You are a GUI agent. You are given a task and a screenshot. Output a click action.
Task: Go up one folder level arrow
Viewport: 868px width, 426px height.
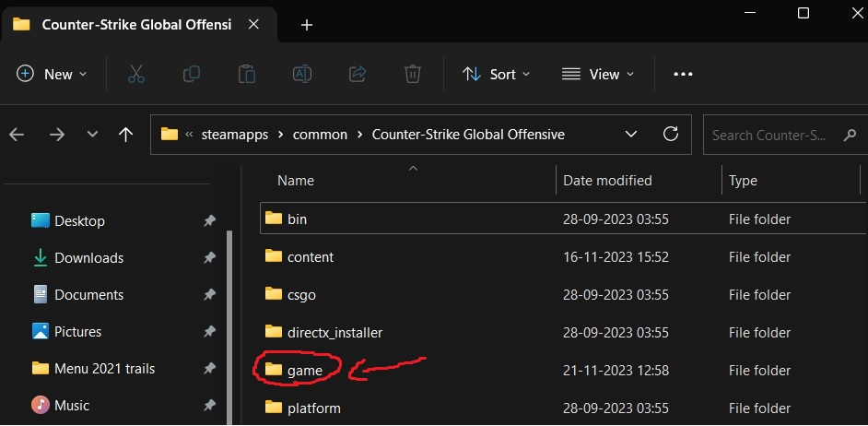coord(125,135)
